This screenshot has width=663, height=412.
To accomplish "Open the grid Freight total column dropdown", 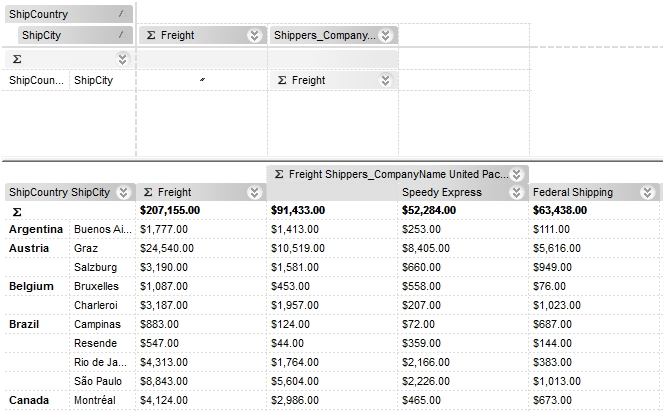I will click(255, 192).
